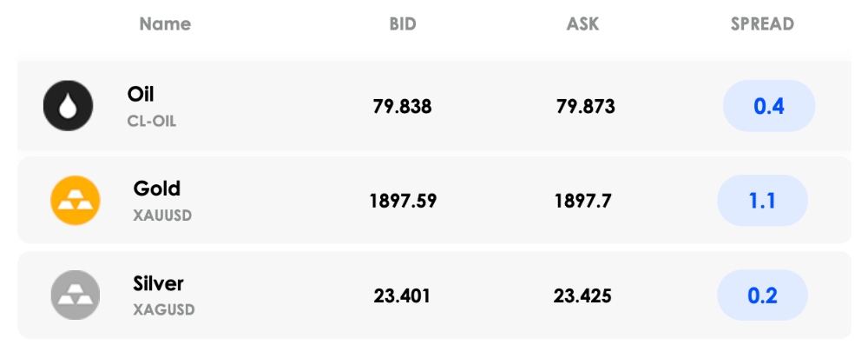
Task: Click the black Oil droplet icon
Action: [x=68, y=105]
